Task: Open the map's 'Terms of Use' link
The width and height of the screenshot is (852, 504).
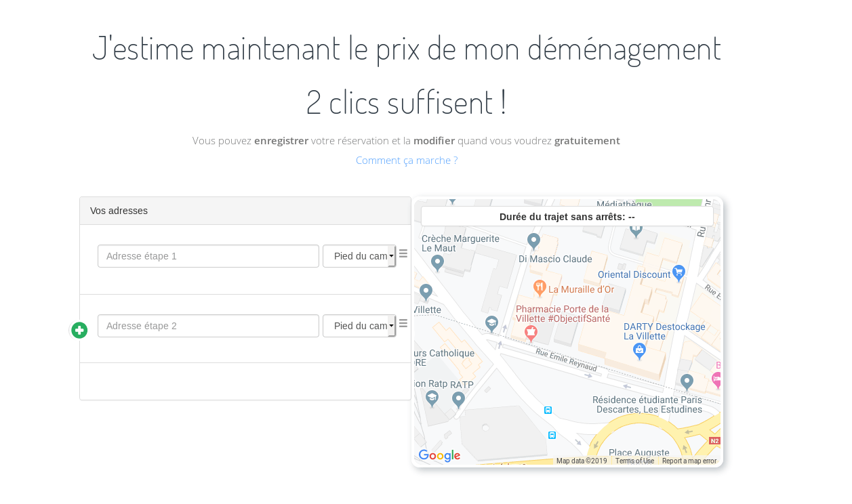Action: [634, 461]
